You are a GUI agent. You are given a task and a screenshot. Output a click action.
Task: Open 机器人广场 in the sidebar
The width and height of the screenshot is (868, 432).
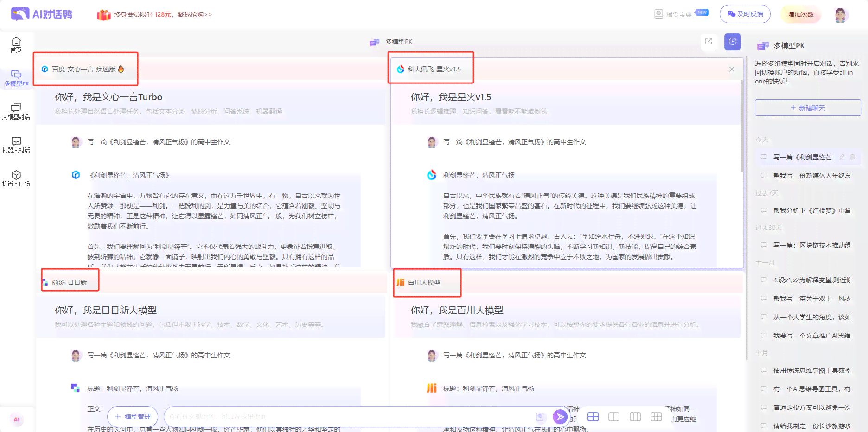(16, 178)
